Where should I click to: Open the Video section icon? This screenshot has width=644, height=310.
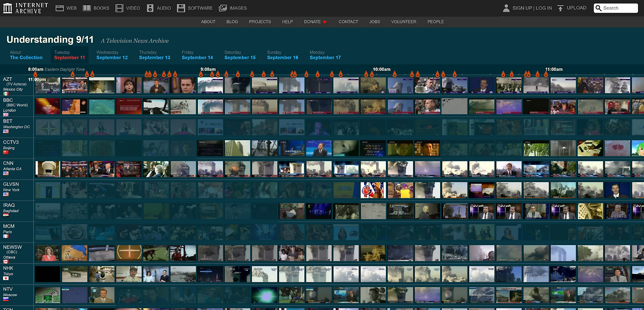(119, 8)
